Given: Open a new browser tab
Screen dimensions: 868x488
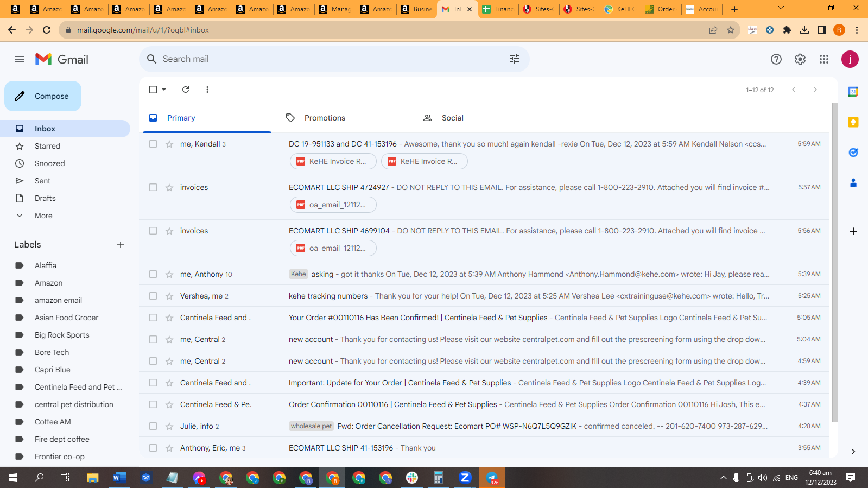Looking at the screenshot, I should pyautogui.click(x=734, y=9).
